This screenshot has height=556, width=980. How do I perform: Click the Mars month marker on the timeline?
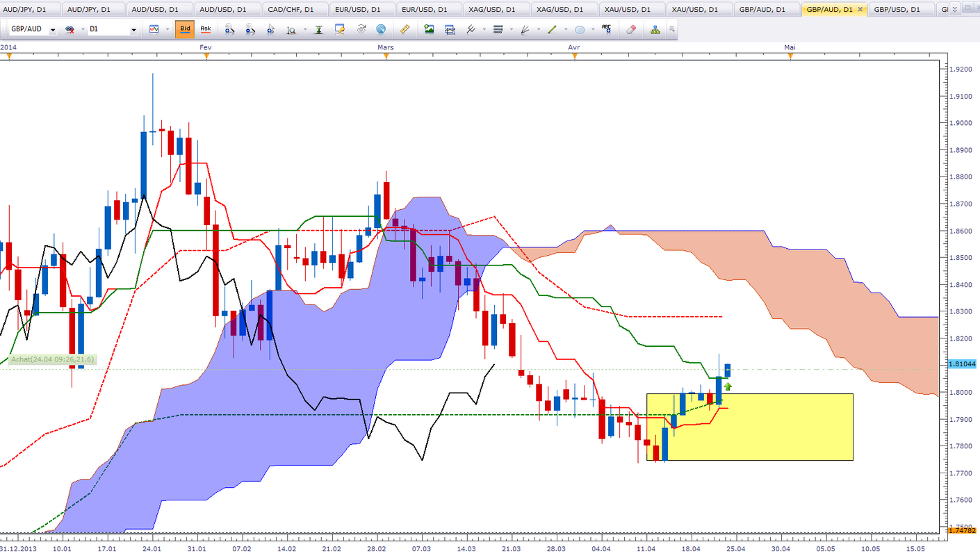[x=386, y=47]
